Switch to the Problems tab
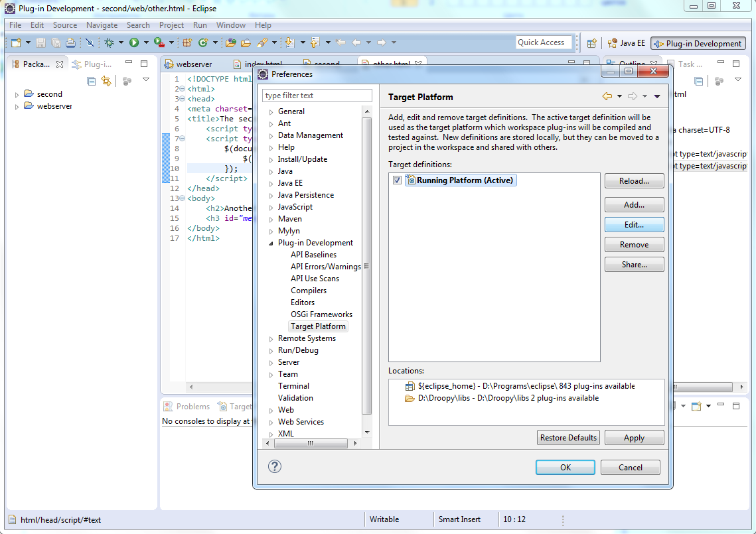756x534 pixels. pos(187,406)
